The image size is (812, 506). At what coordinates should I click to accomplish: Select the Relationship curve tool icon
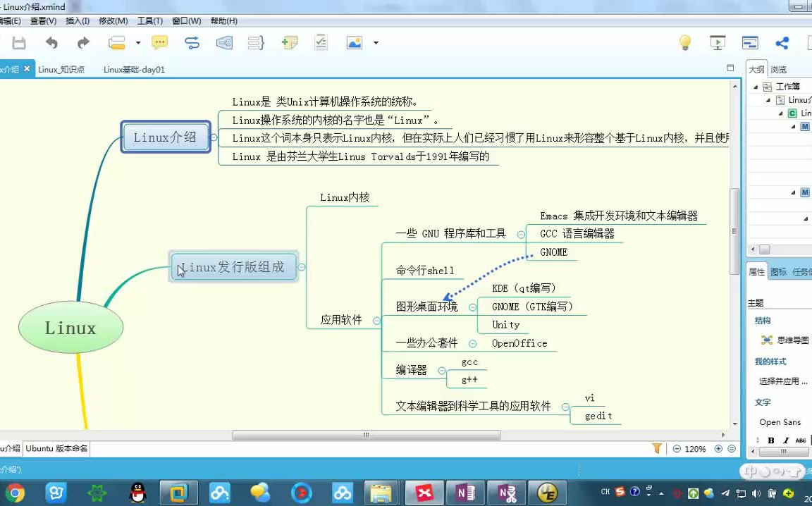(192, 42)
